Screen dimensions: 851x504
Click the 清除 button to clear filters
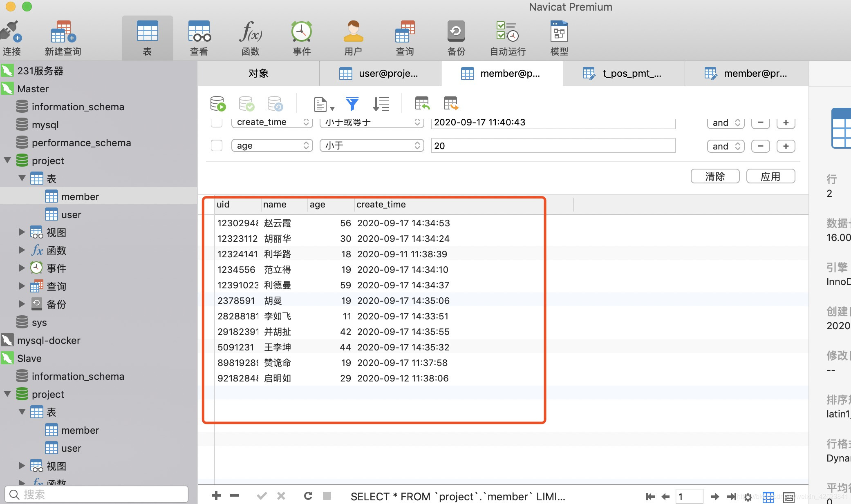(715, 176)
